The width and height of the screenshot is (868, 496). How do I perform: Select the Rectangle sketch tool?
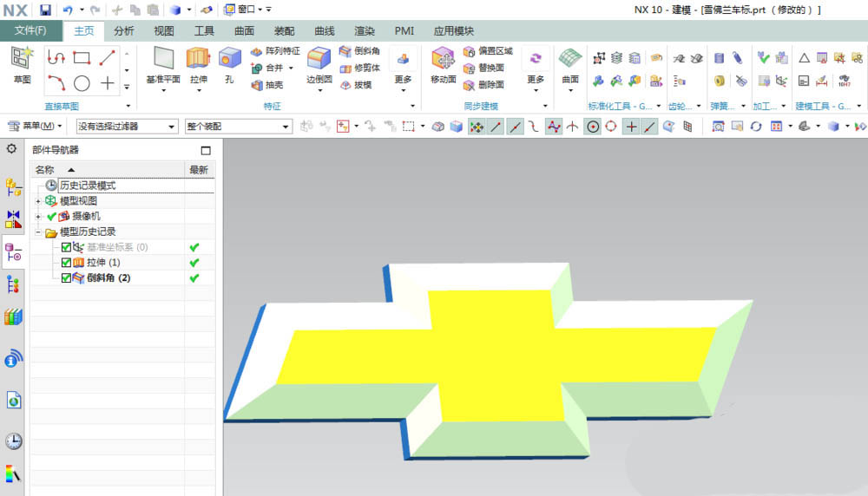coord(82,58)
